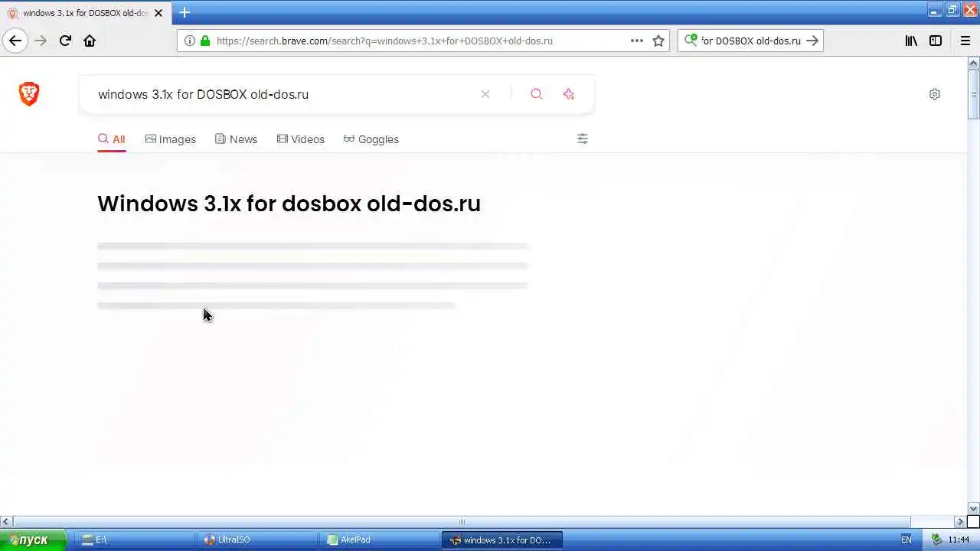Click the browser search box field
Screen dimensions: 980x551
click(750, 41)
